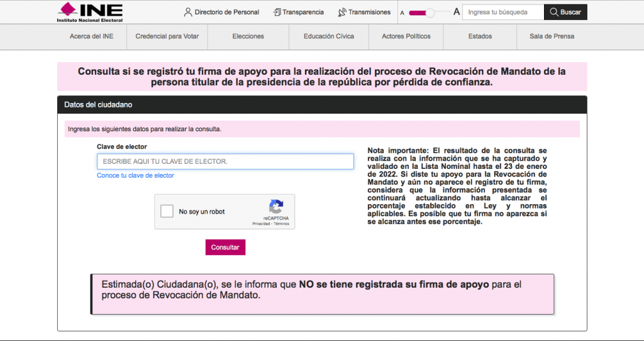This screenshot has height=341, width=644.
Task: Click the small A decrease font icon
Action: [x=402, y=13]
